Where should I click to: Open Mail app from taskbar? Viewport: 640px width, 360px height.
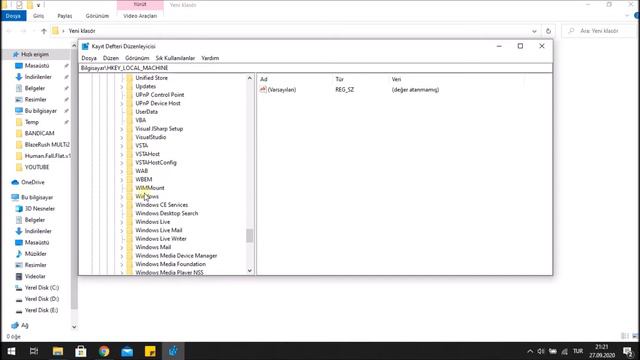pos(127,351)
